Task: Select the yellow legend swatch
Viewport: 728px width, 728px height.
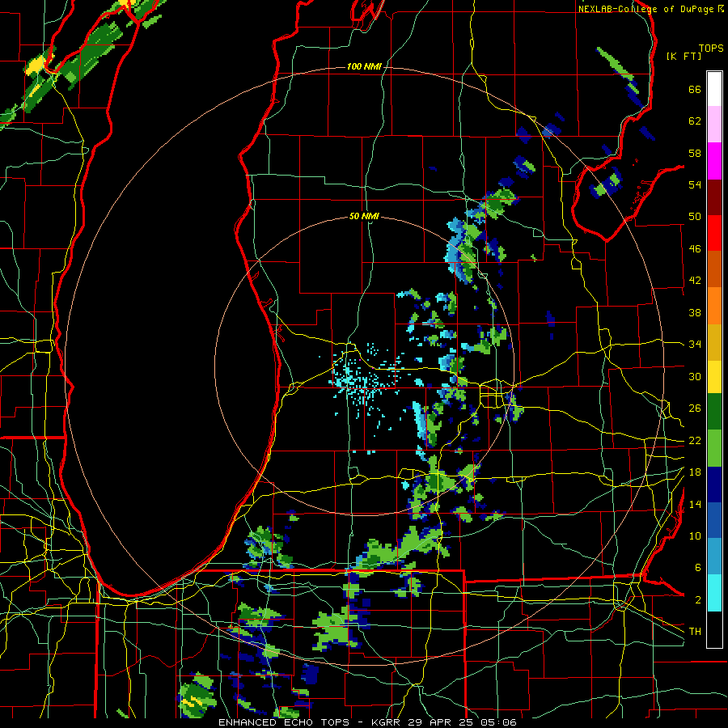Action: pyautogui.click(x=714, y=377)
